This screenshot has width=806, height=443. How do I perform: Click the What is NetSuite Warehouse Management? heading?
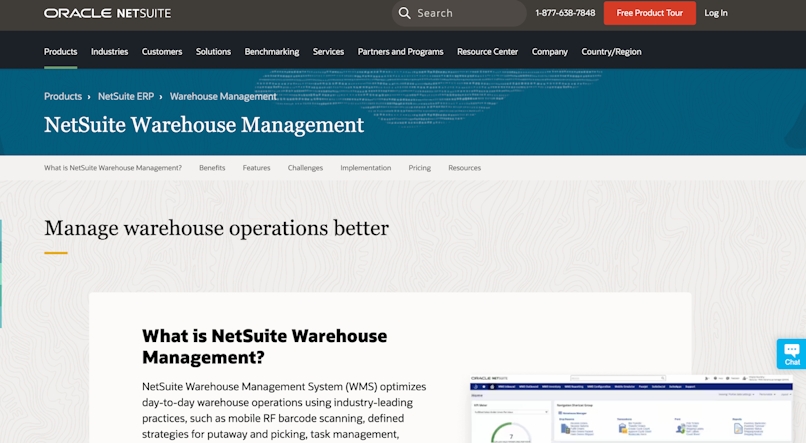(265, 346)
